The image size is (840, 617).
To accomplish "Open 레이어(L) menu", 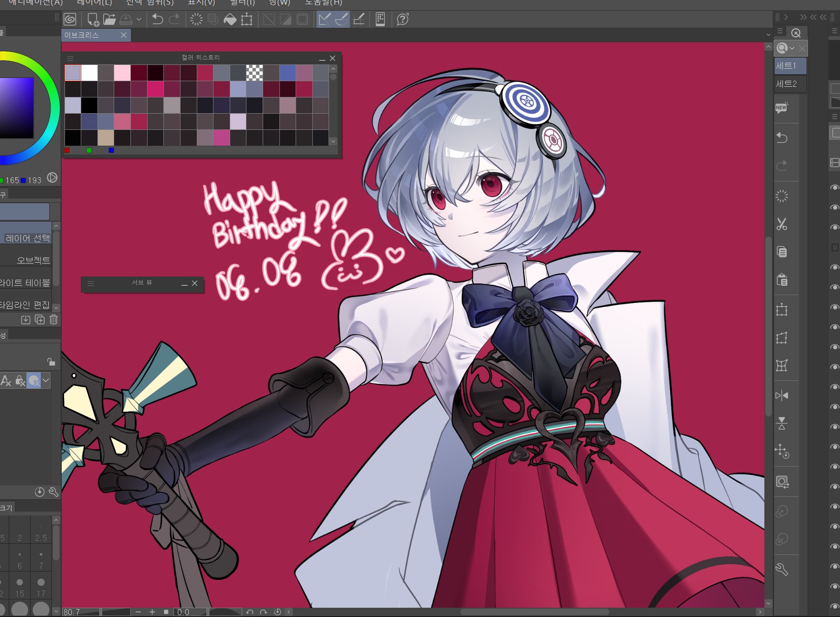I will click(95, 3).
